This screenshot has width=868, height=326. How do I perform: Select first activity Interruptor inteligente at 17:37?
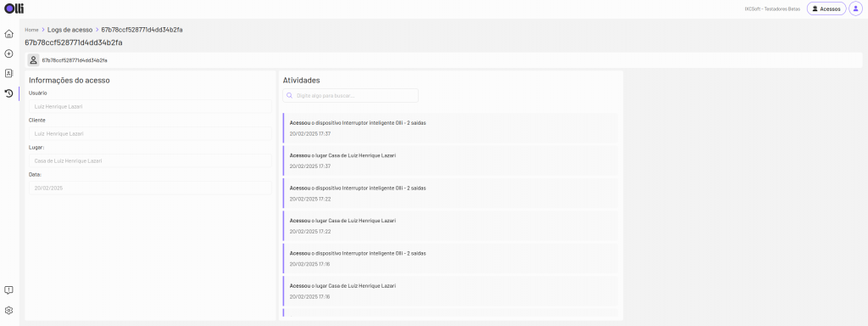point(451,128)
